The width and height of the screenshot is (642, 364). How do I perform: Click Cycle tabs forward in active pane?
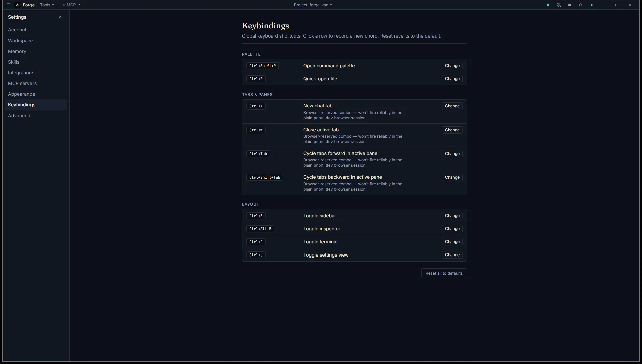pos(340,153)
